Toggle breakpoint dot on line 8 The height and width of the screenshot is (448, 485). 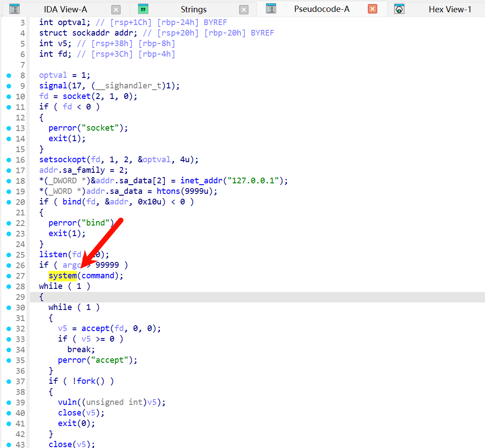click(9, 76)
